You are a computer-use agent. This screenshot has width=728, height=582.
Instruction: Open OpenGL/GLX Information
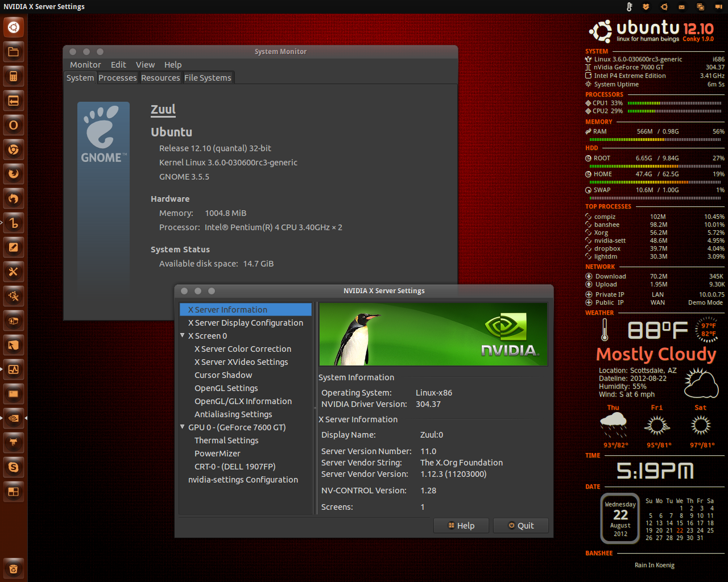coord(243,401)
